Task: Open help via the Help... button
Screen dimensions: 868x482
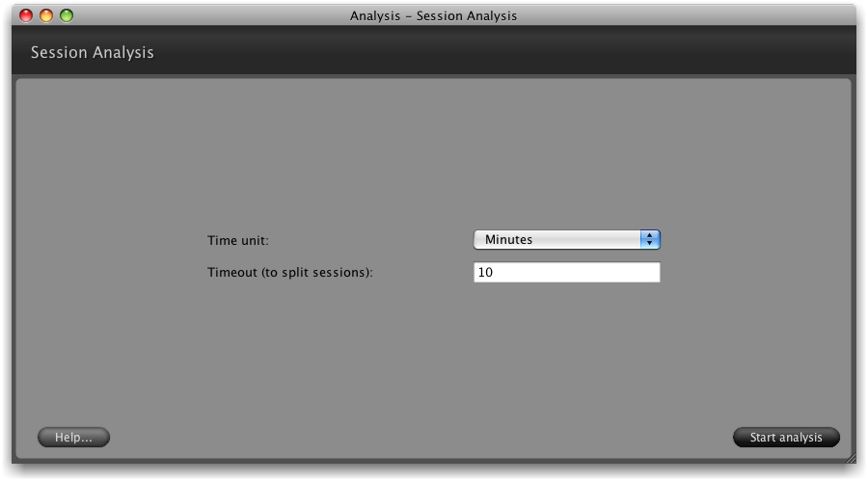Action: (x=73, y=438)
